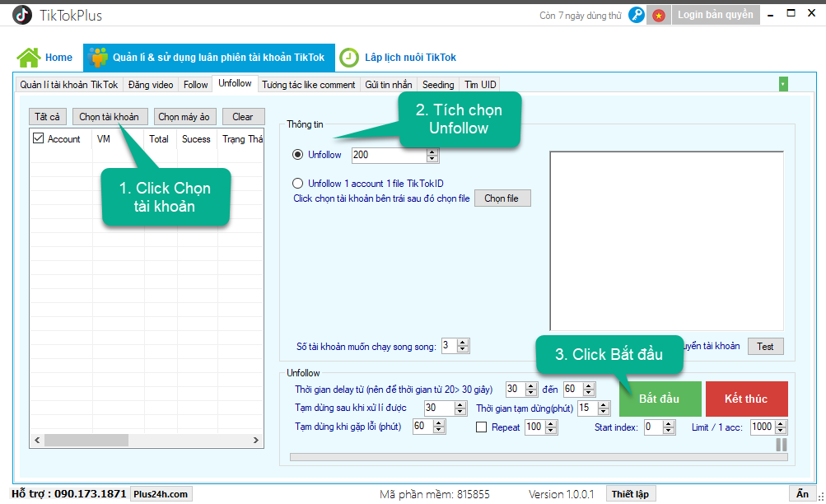826x504 pixels.
Task: Select Unfollow 1 account 1 file TikTokID option
Action: [x=298, y=184]
